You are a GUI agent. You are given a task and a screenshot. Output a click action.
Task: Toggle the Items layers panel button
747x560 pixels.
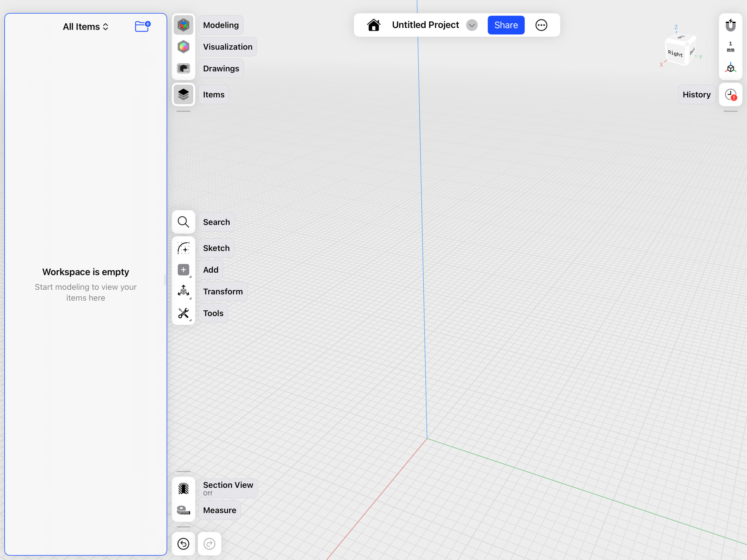coord(183,94)
